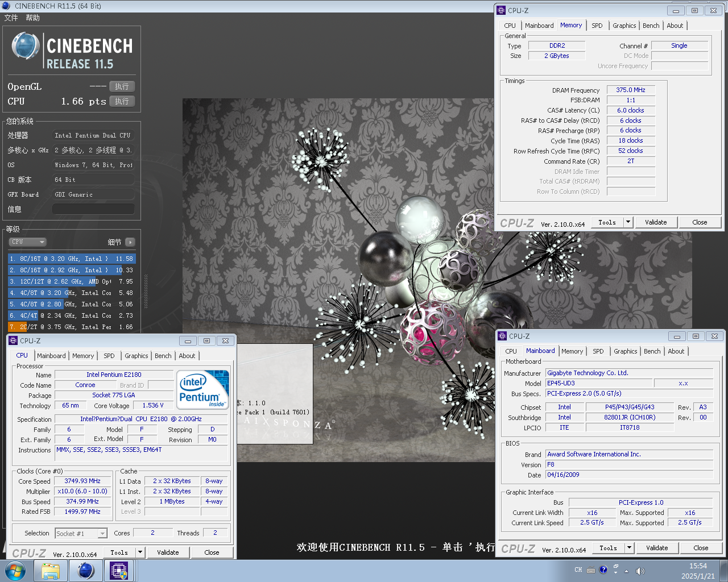This screenshot has width=728, height=582.
Task: Click the Cinebench title bar app icon
Action: click(x=6, y=6)
